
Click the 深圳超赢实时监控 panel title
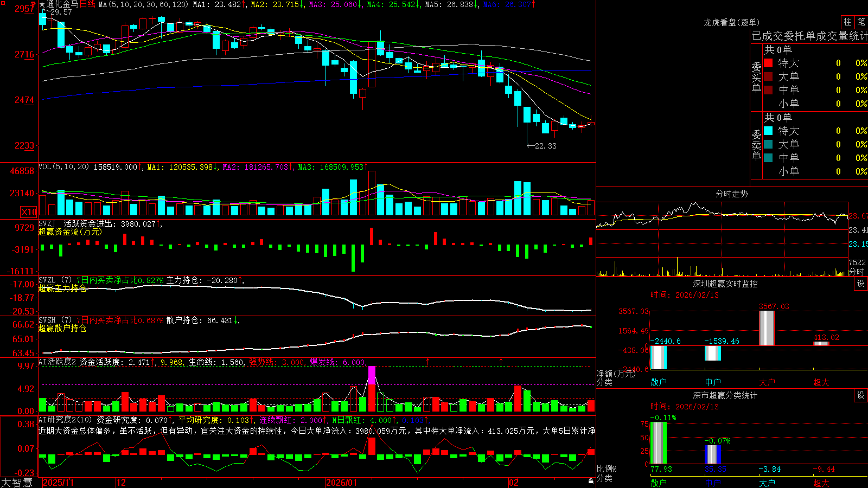coord(725,284)
